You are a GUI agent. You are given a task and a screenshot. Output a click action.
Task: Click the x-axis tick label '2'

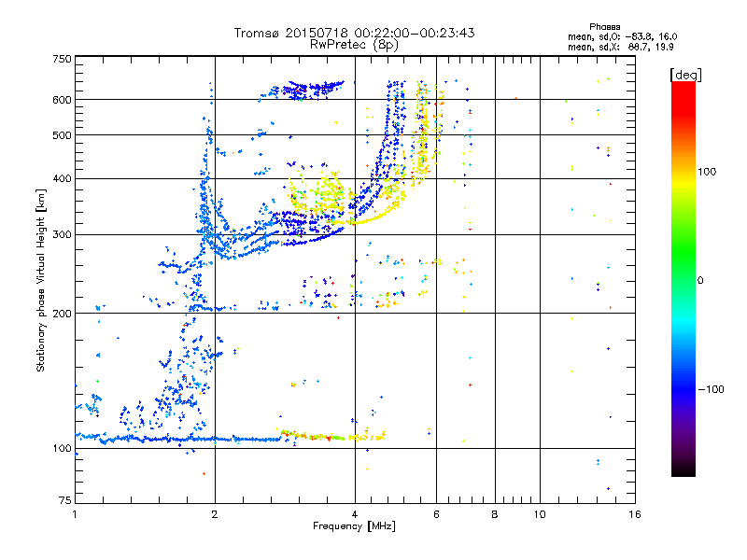click(215, 514)
